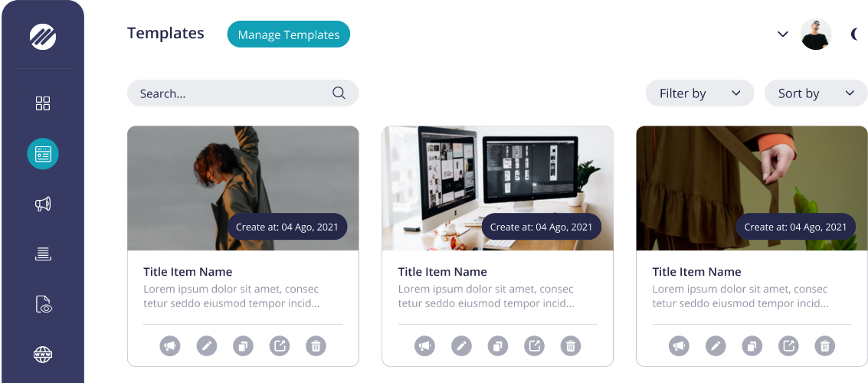Open the dual monitors card thumbnail
Screen dimensions: 868x383
pos(498,188)
